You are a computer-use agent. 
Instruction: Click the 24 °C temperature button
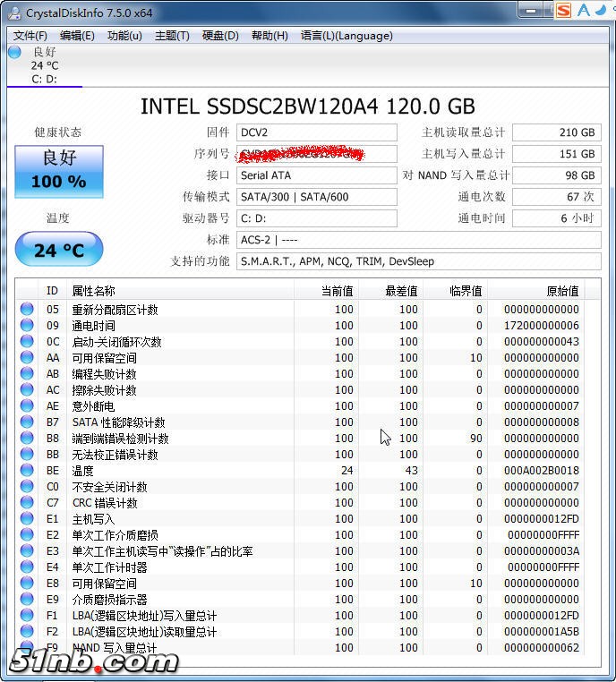click(59, 250)
